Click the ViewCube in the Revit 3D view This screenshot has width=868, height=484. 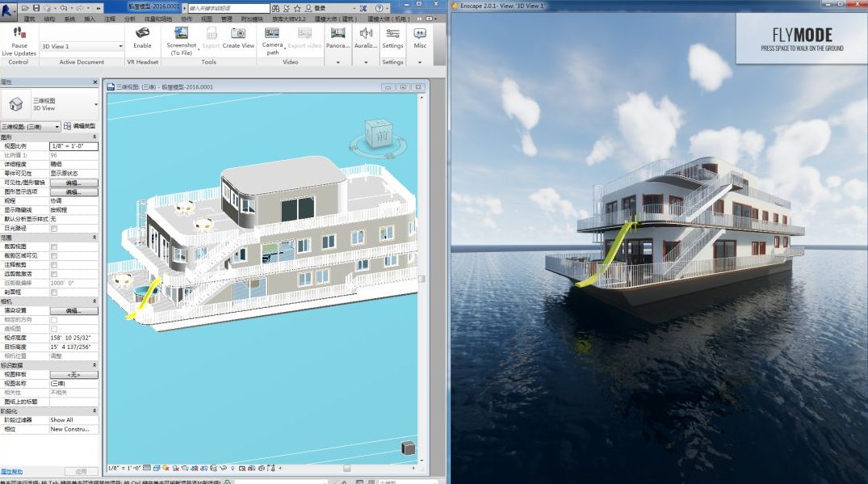point(379,134)
